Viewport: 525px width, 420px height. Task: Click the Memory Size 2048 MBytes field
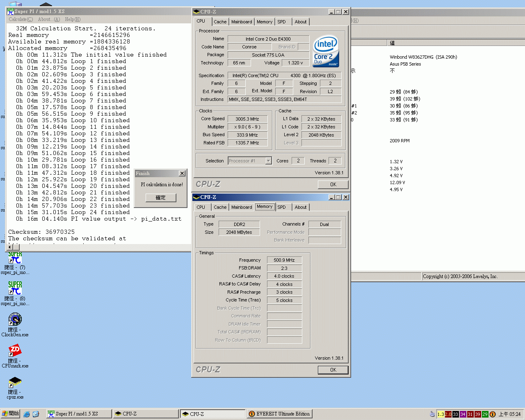(x=239, y=232)
